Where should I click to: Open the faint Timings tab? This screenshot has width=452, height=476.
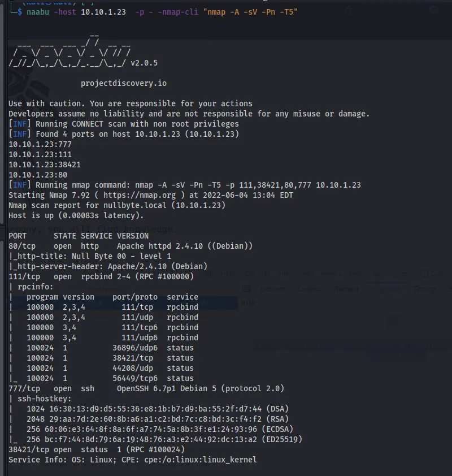pos(424,288)
